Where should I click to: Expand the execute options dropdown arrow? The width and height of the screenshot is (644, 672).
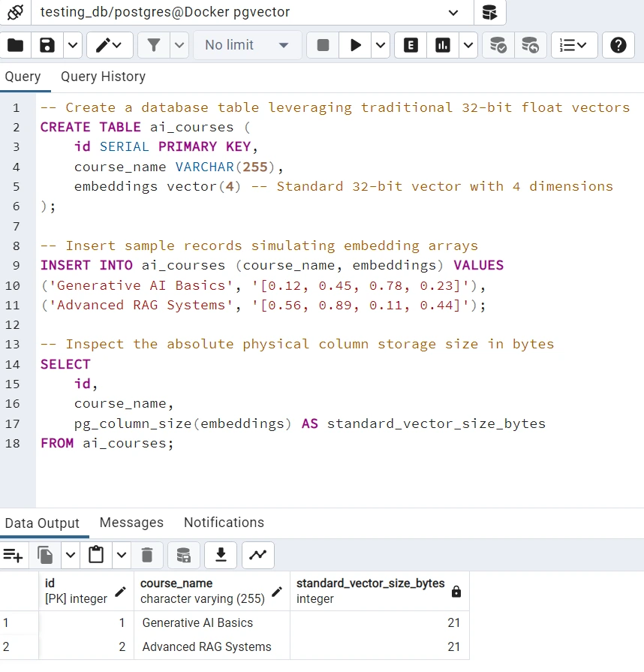tap(381, 45)
